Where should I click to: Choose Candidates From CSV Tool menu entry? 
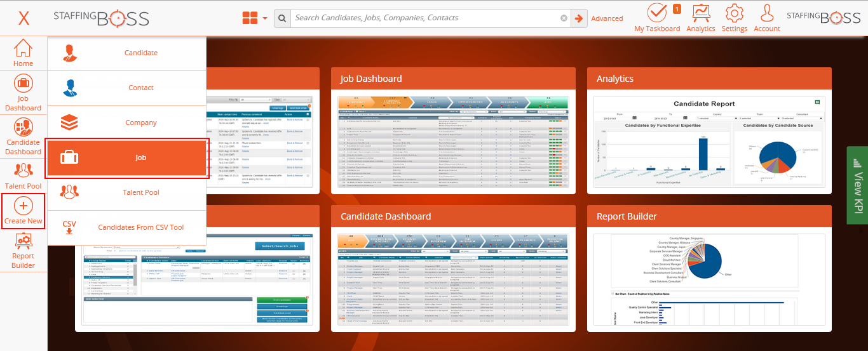point(127,228)
